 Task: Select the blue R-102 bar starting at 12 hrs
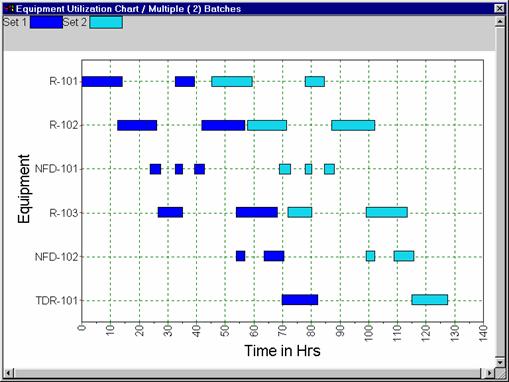(137, 125)
